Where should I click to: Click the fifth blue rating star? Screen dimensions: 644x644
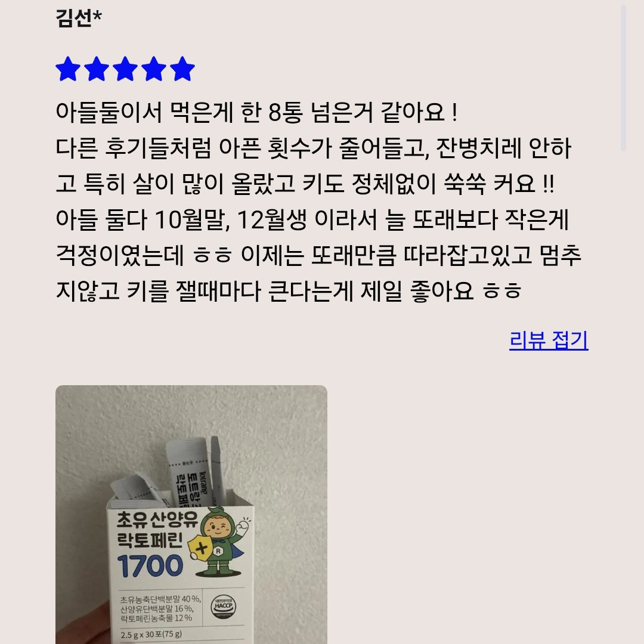tap(182, 69)
